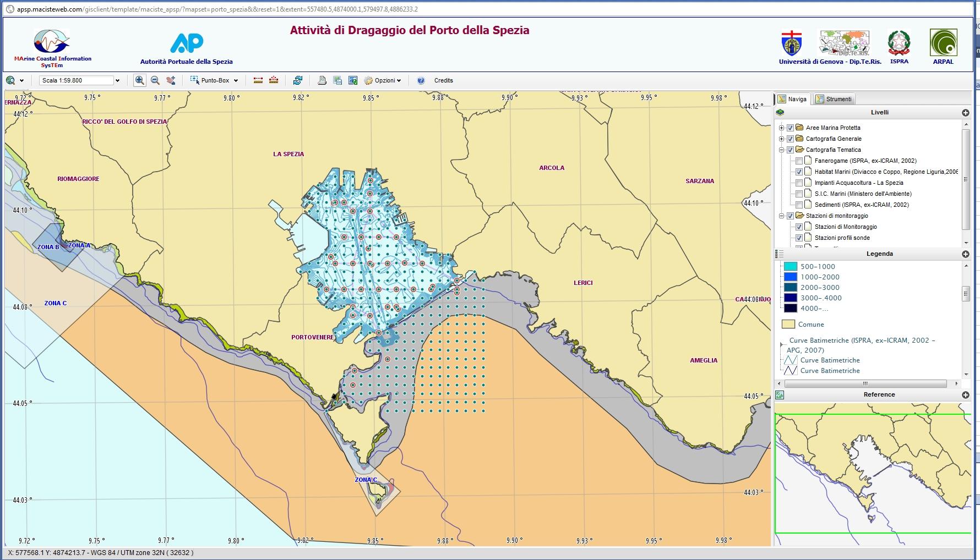Viewport: 980px width, 560px height.
Task: Select the zoom in magnifier tool
Action: (x=140, y=80)
